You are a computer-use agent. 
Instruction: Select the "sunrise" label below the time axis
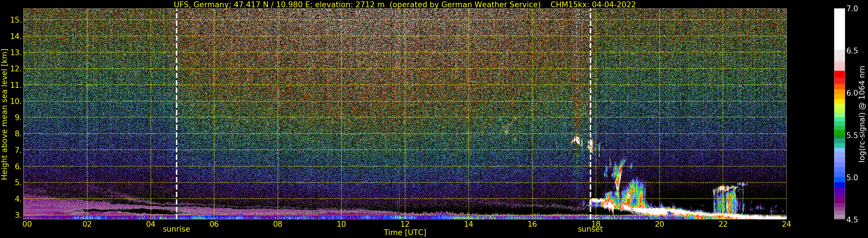coord(176,229)
